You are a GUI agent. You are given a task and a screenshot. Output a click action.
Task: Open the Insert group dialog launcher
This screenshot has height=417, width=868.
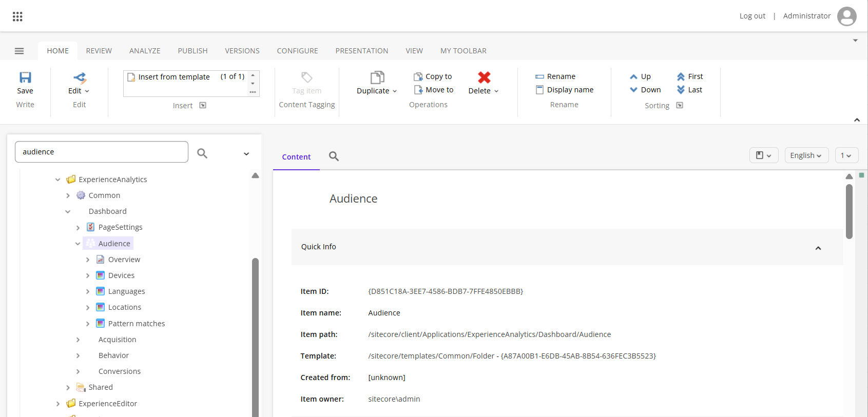pyautogui.click(x=203, y=105)
